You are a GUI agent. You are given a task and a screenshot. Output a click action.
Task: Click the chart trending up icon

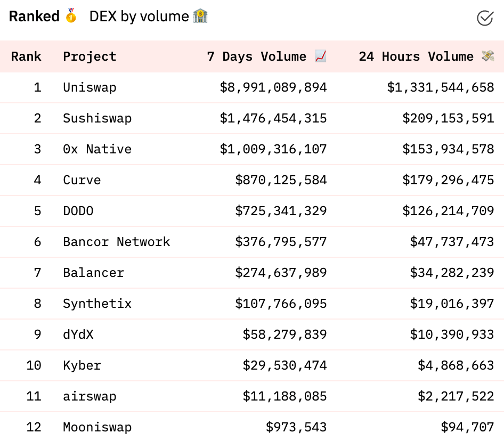tap(321, 56)
